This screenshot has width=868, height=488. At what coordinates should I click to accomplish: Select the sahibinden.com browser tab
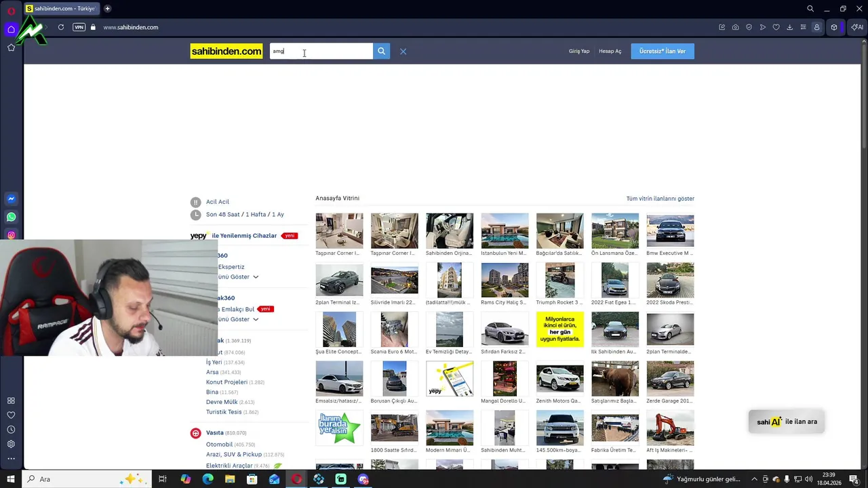tap(61, 9)
